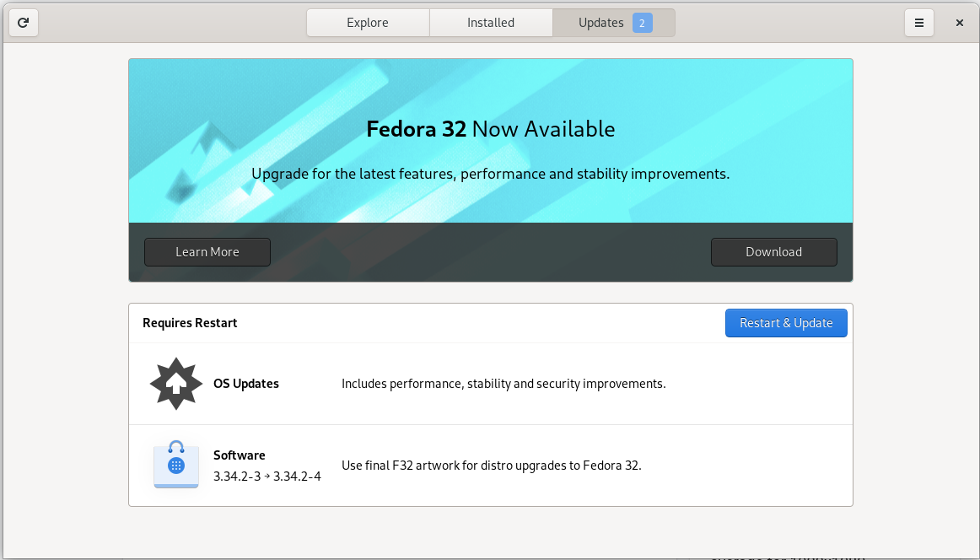This screenshot has width=980, height=560.
Task: Close the Software window
Action: point(960,23)
